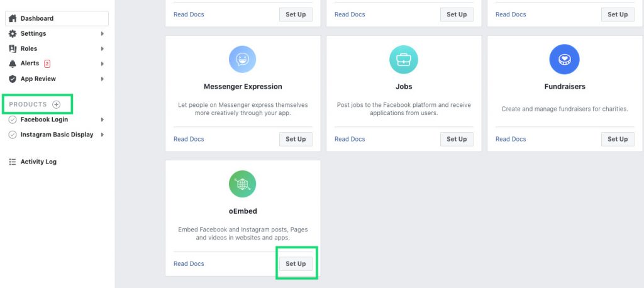This screenshot has width=644, height=288.
Task: Click the oEmbed globe icon
Action: (242, 184)
